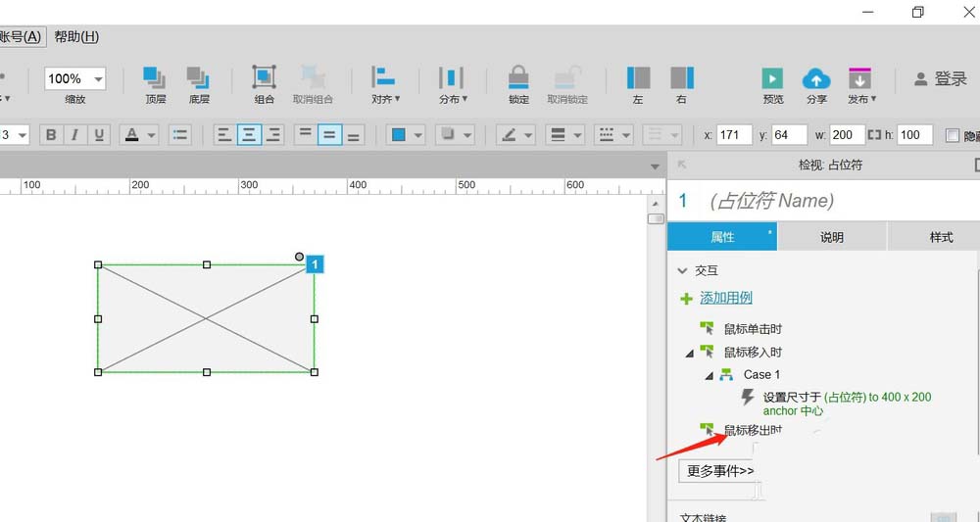Switch to the Notes (说明) tab
This screenshot has width=980, height=522.
click(832, 237)
